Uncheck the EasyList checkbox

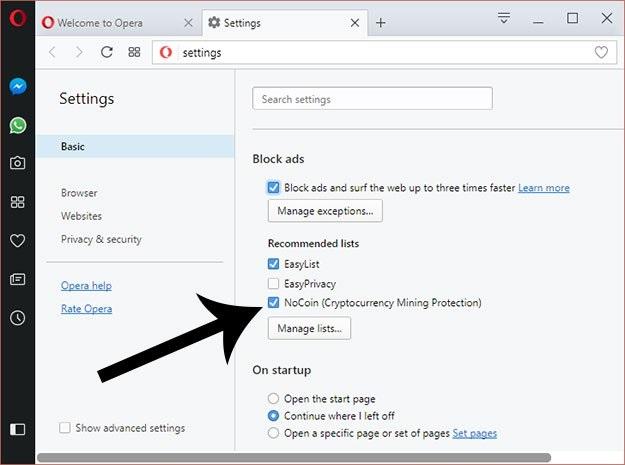tap(274, 265)
